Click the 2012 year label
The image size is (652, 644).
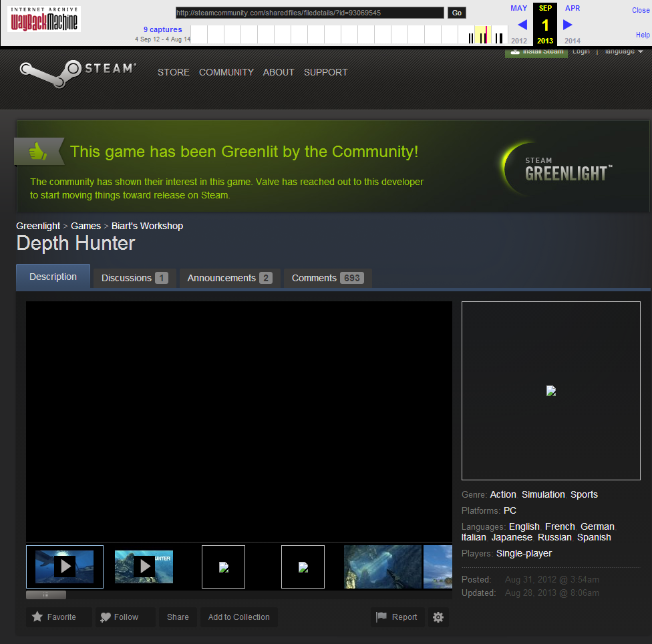(518, 41)
